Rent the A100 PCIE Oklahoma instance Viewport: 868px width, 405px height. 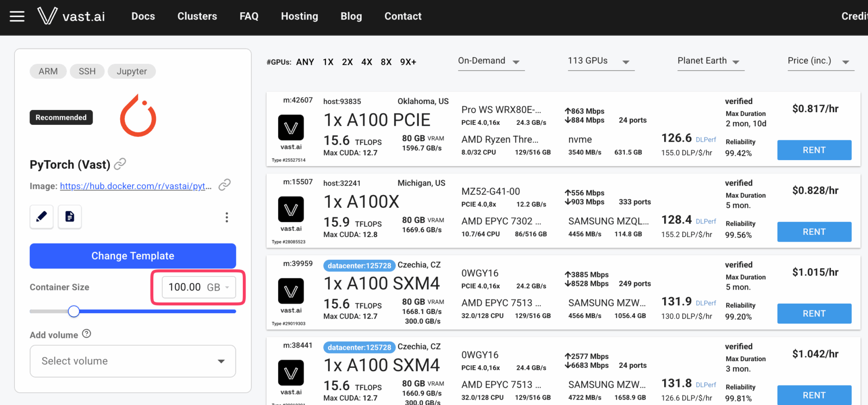pos(814,150)
